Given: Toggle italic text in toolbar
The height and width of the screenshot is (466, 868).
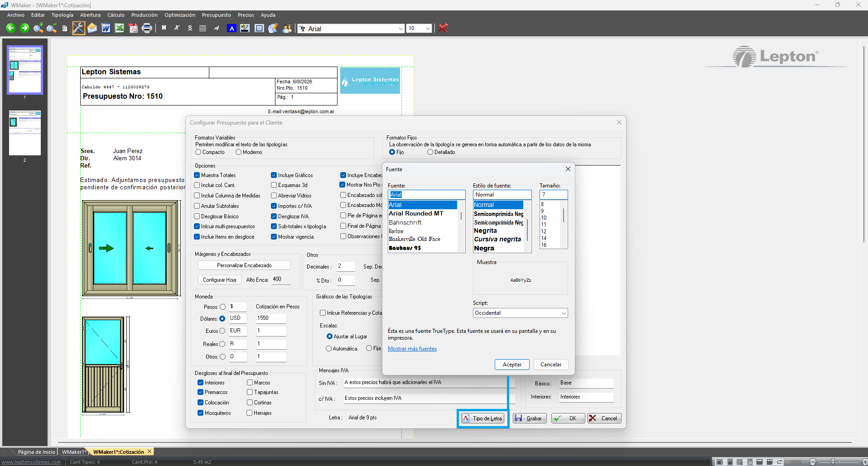Looking at the screenshot, I should tap(177, 28).
